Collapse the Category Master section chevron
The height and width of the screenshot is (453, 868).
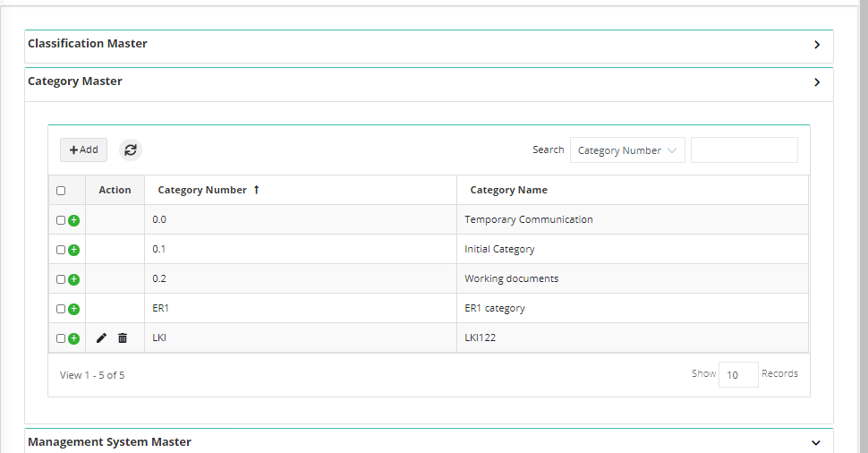(x=817, y=82)
